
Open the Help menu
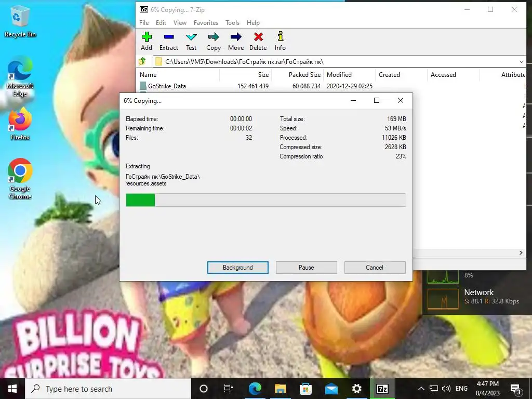coord(253,23)
